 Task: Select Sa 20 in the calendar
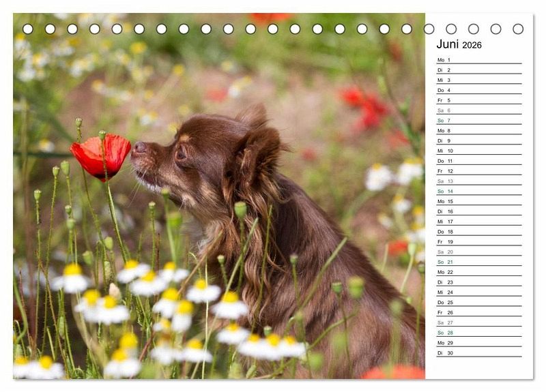[x=478, y=252]
